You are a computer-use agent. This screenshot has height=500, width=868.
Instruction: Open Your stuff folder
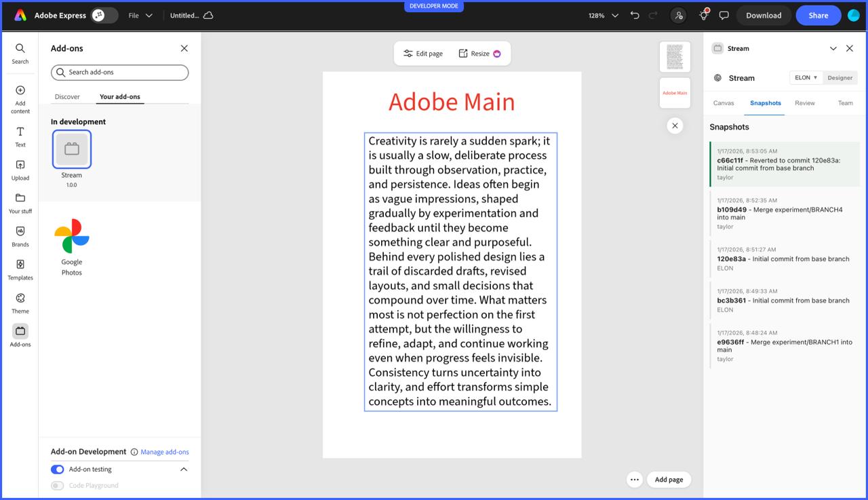20,204
